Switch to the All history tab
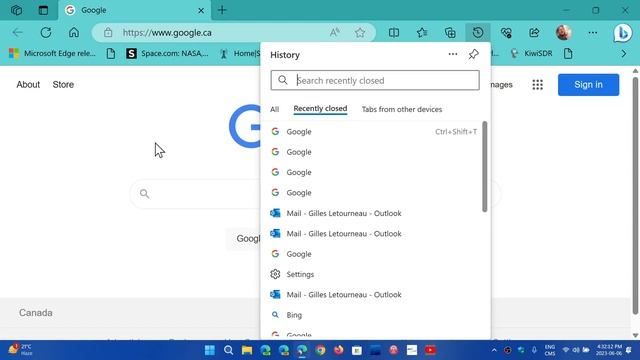 (x=274, y=109)
